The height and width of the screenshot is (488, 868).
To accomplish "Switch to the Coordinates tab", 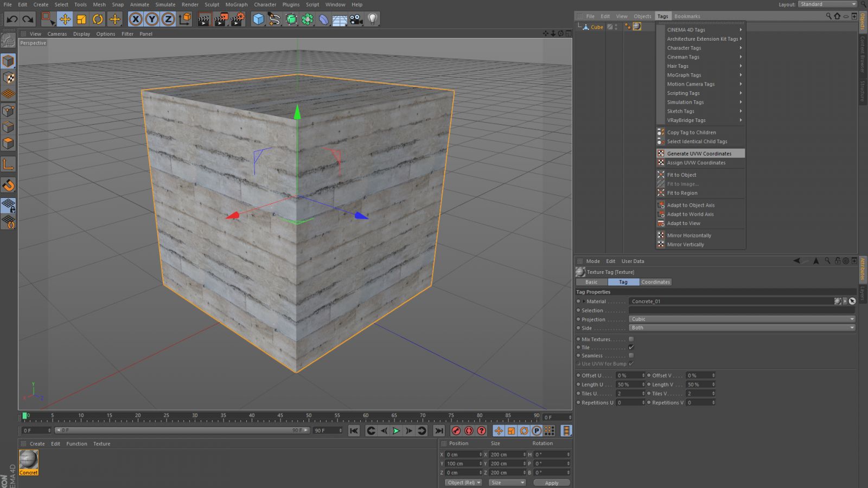I will [x=655, y=282].
